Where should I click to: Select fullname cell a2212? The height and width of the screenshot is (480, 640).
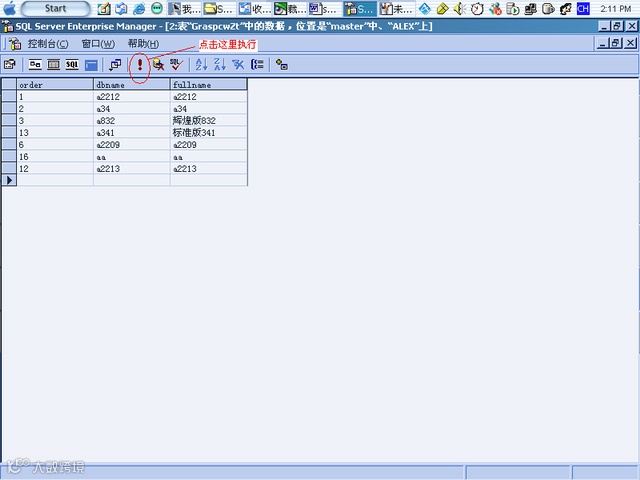tap(208, 97)
